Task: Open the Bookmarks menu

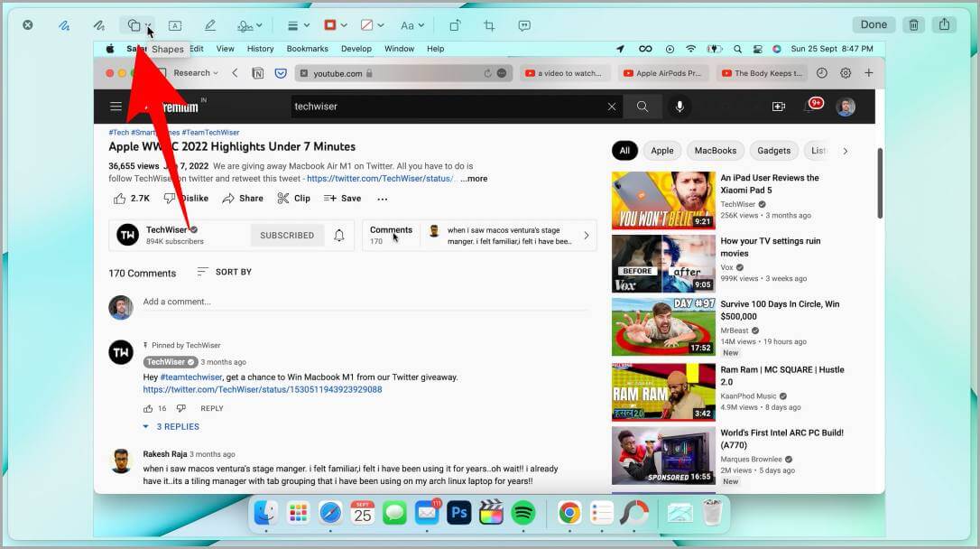Action: (x=307, y=49)
